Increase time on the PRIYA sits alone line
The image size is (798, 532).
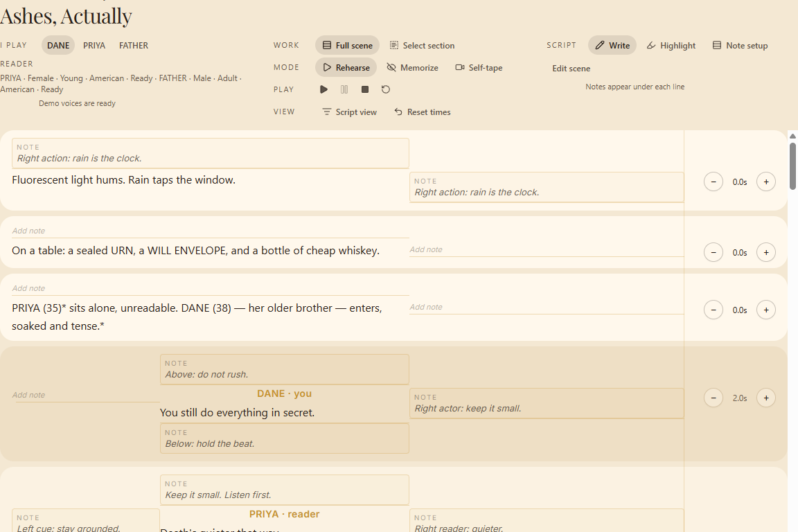pos(766,310)
